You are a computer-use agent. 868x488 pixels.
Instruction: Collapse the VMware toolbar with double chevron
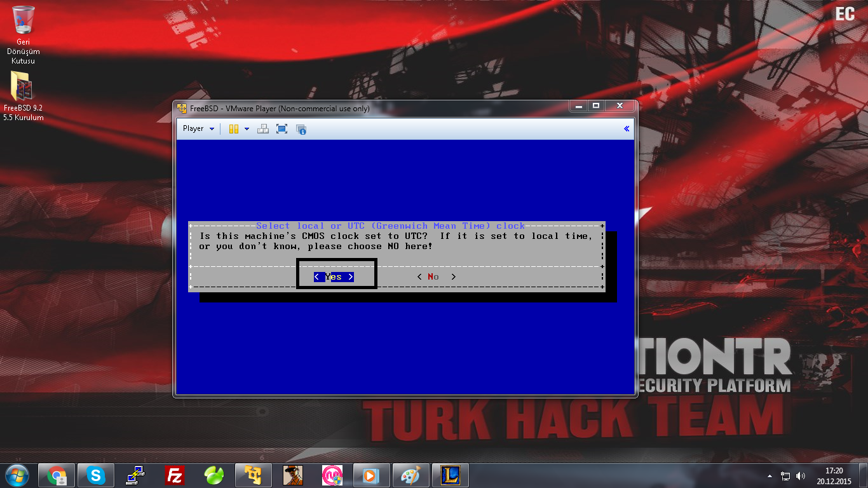pyautogui.click(x=627, y=128)
